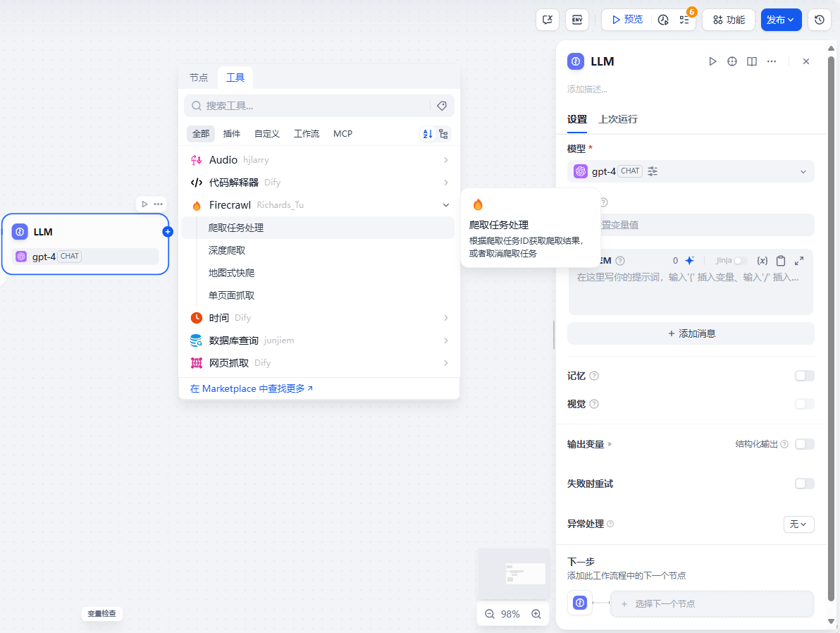Select the 工具 tab

[x=235, y=78]
